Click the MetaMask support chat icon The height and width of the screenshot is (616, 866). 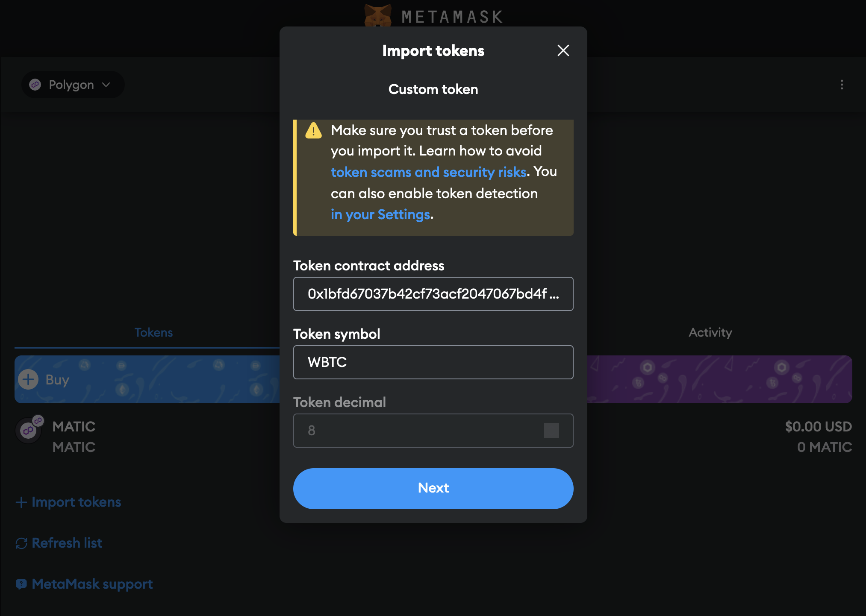pos(21,584)
